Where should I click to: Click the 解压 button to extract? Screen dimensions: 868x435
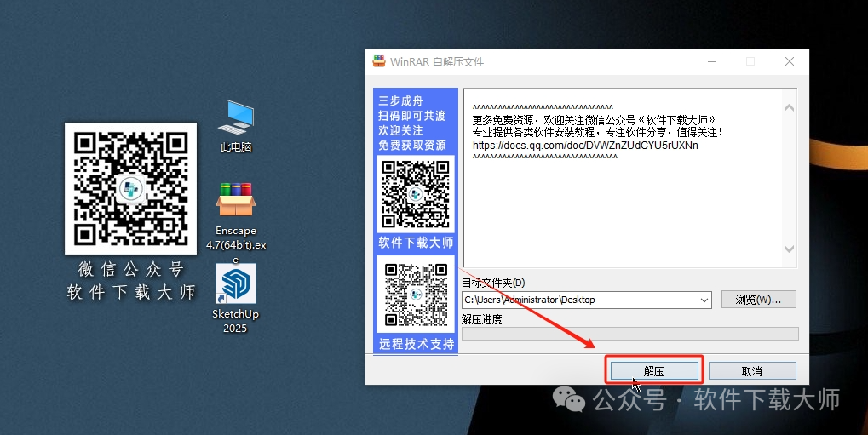tap(653, 371)
